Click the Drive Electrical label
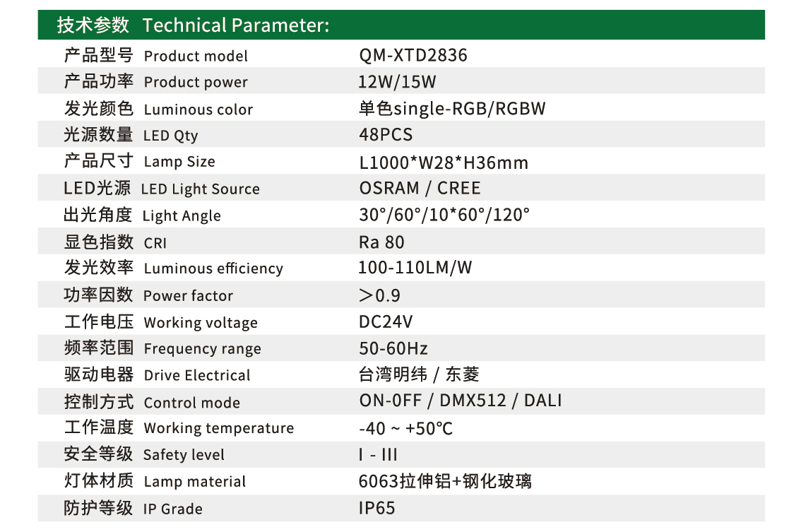 [x=197, y=376]
